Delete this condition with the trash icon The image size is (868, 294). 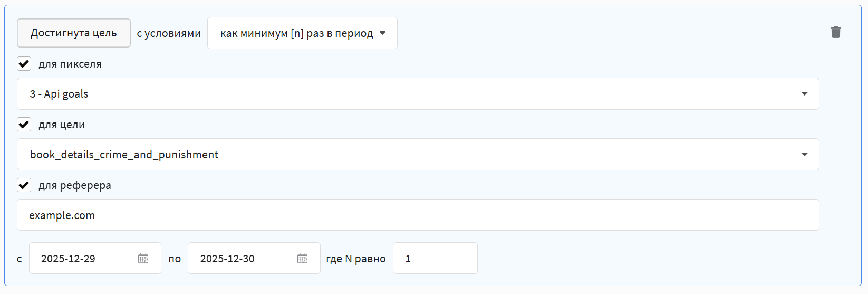(835, 32)
